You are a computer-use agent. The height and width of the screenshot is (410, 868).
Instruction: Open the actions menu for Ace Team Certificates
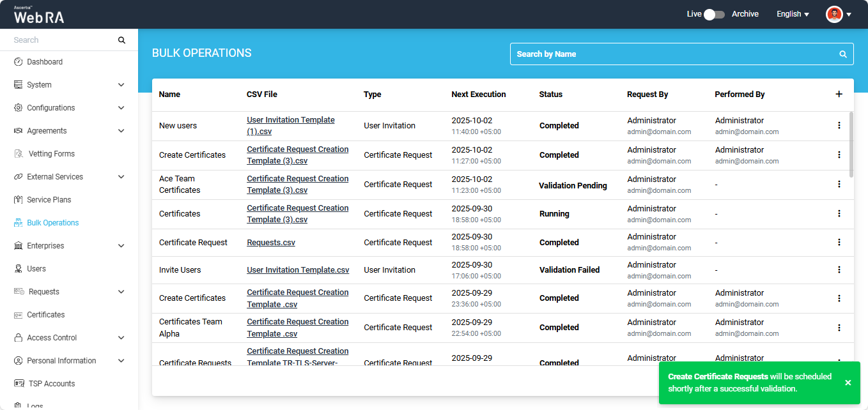click(839, 184)
